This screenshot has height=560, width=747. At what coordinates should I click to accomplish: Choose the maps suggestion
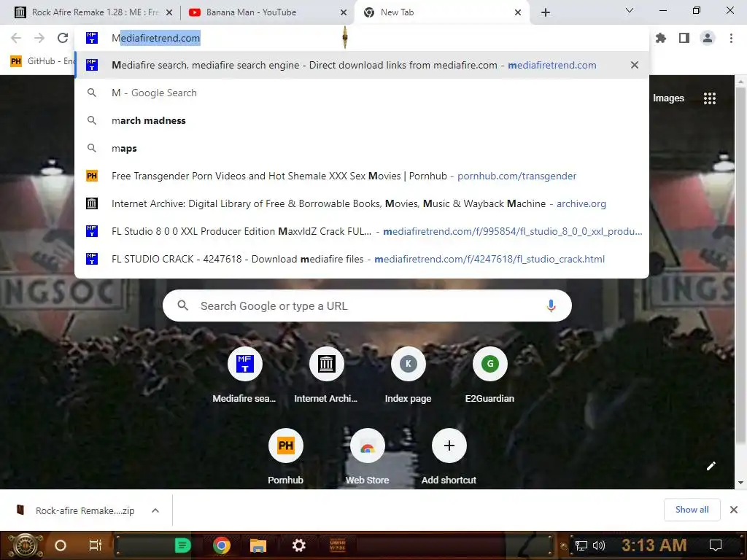point(362,148)
